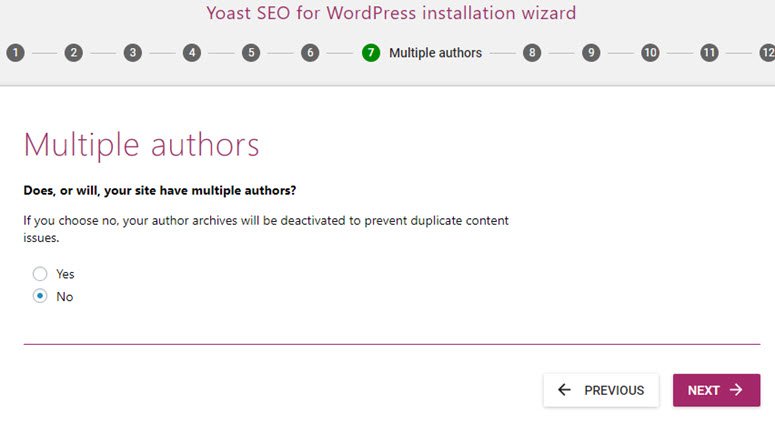Select step 4 circle in stepper
This screenshot has height=423, width=775.
click(192, 53)
